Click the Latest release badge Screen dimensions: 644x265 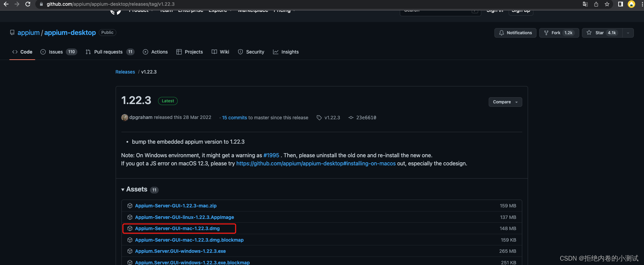tap(168, 101)
